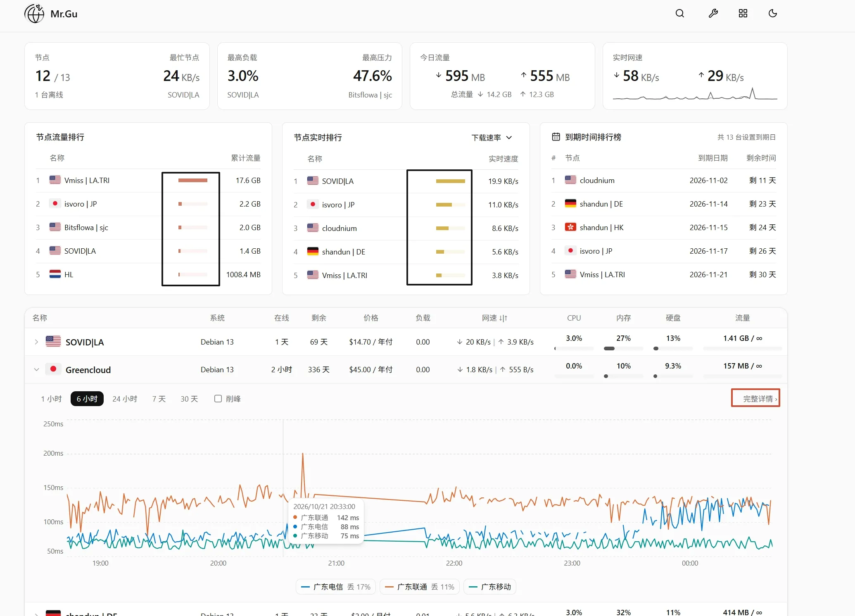Click SOVID|LA memory usage bar 27%
Screen dimensions: 855x616
click(623, 348)
